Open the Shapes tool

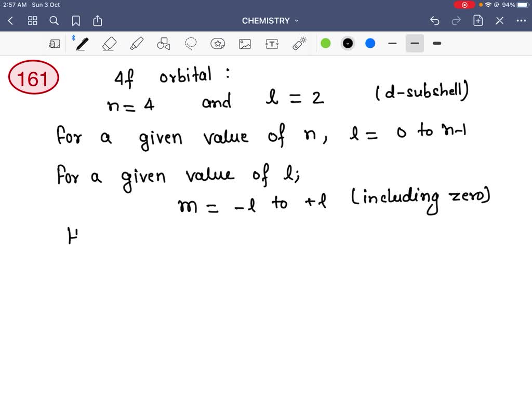point(164,44)
